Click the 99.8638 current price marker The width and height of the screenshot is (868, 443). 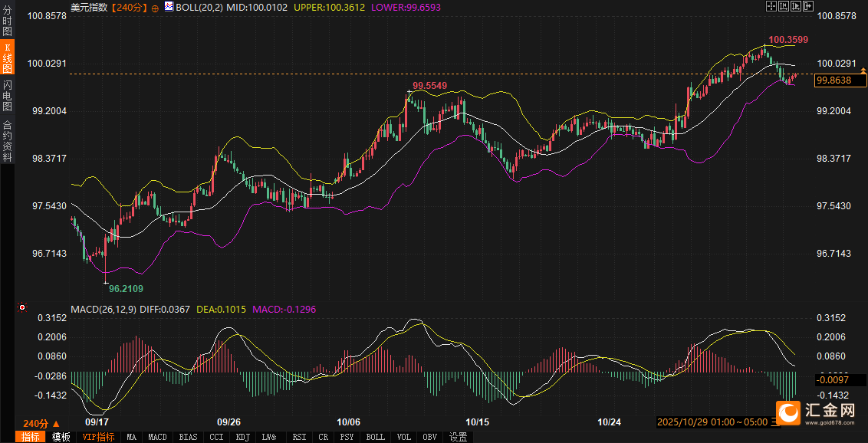[840, 80]
